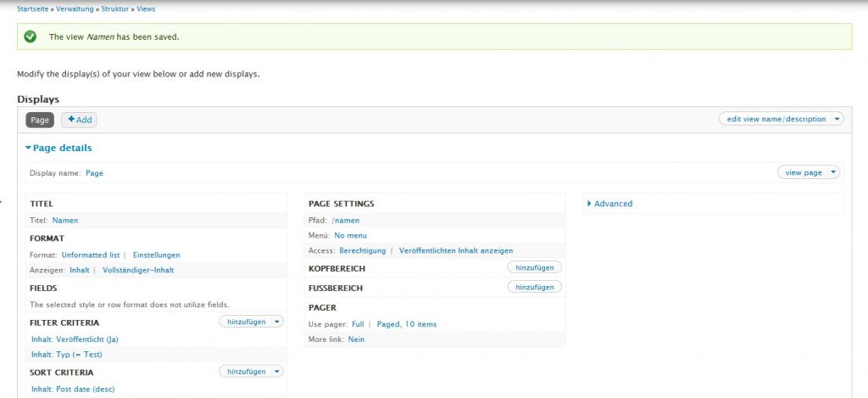Edit the Berechtigung access setting
Image resolution: width=868 pixels, height=398 pixels.
(x=362, y=250)
